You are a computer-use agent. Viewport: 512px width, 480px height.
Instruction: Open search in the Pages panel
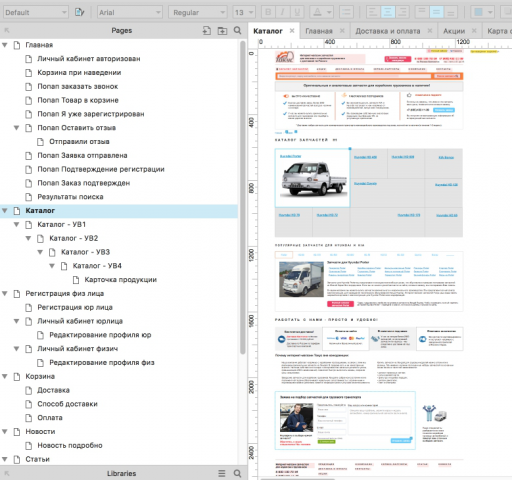[x=237, y=31]
